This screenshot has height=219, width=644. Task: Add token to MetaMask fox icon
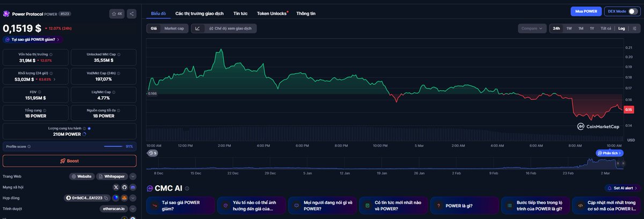pyautogui.click(x=124, y=198)
